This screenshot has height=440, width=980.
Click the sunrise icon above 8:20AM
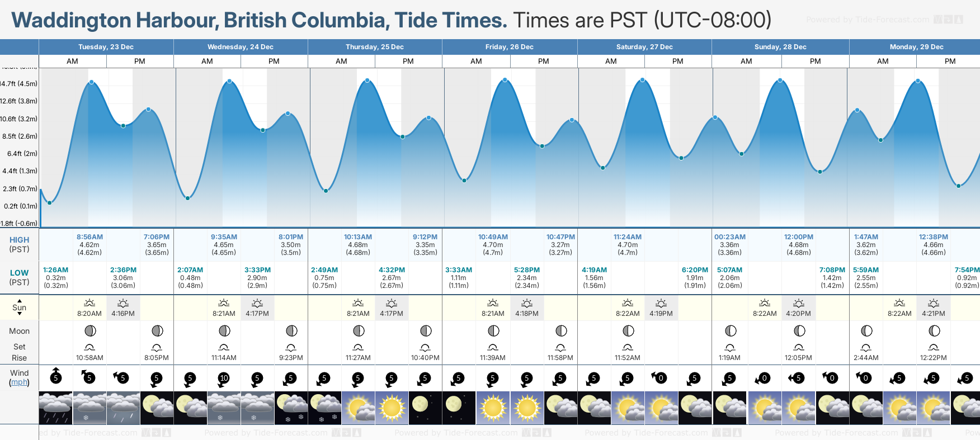(x=89, y=303)
